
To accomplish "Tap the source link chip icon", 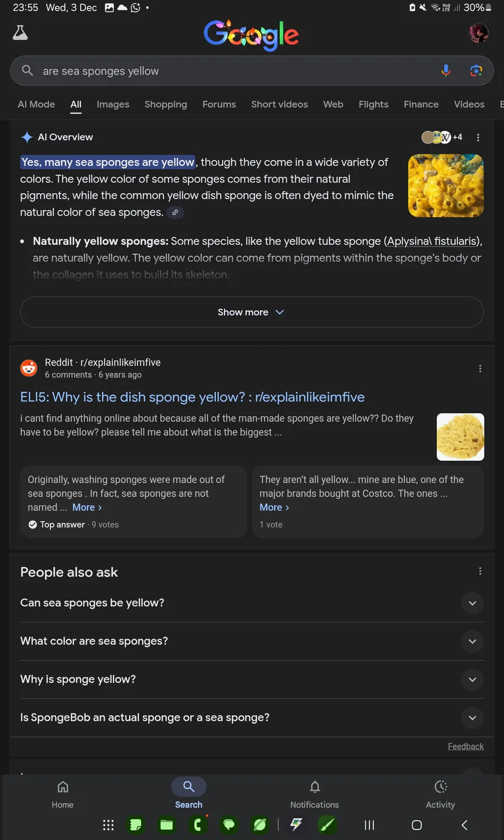I will [x=175, y=212].
